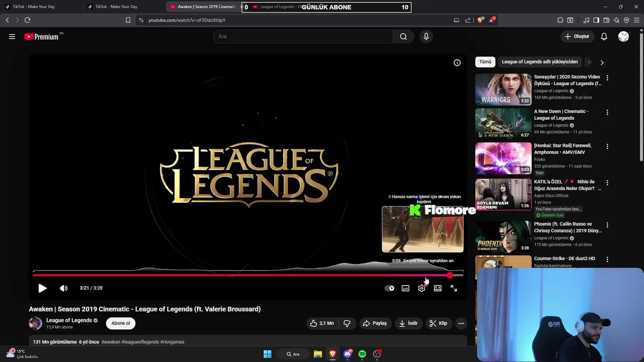This screenshot has width=644, height=362.
Task: Select the Tümü filter chip
Action: [485, 62]
